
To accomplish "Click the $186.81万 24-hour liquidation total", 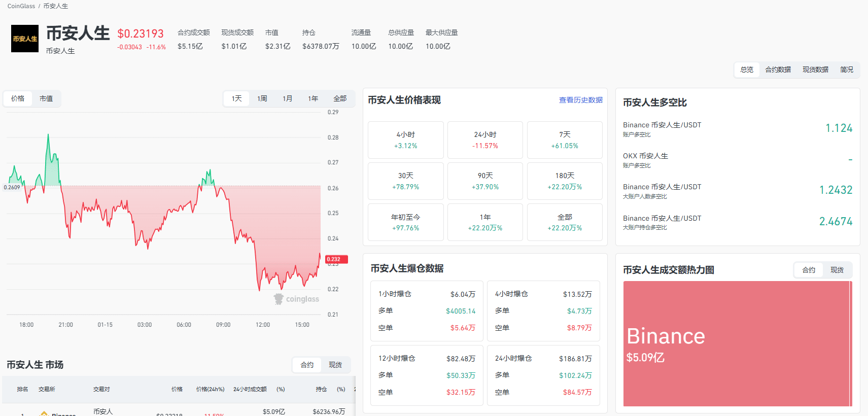I will (x=575, y=359).
